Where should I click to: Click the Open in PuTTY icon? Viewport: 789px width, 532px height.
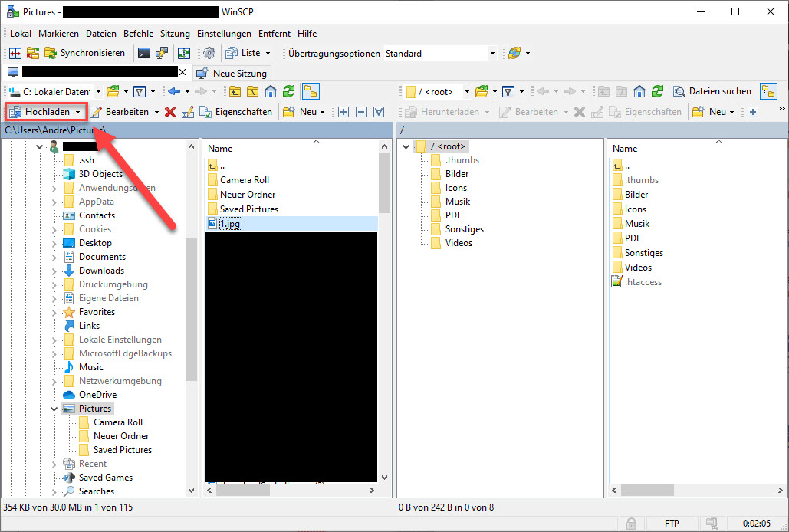point(162,53)
